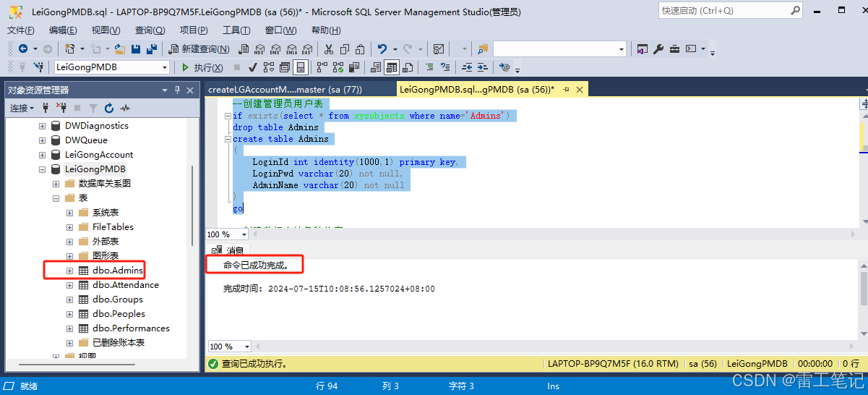Connect Object Explorer plug icon
Screen dimensions: 868x395
tap(46, 108)
